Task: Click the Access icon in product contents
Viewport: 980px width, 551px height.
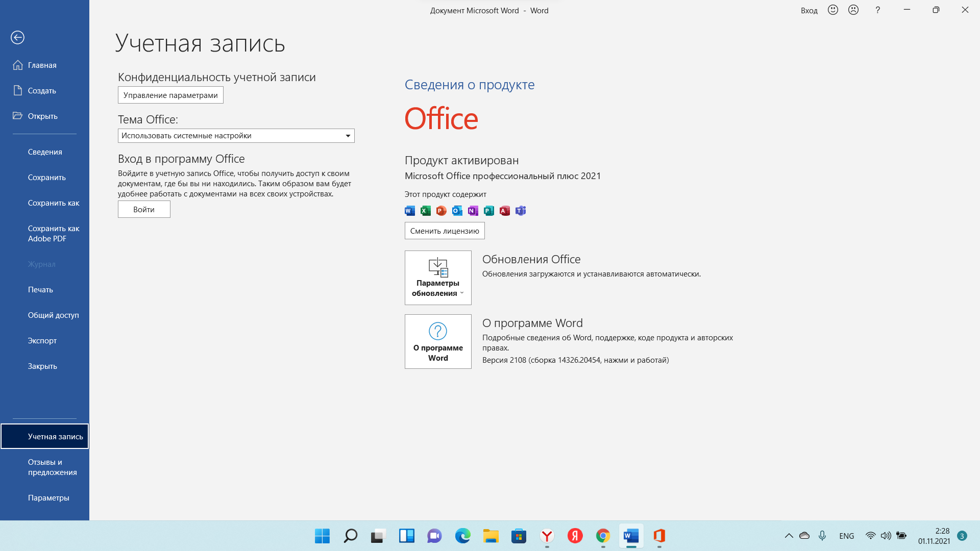Action: tap(504, 211)
